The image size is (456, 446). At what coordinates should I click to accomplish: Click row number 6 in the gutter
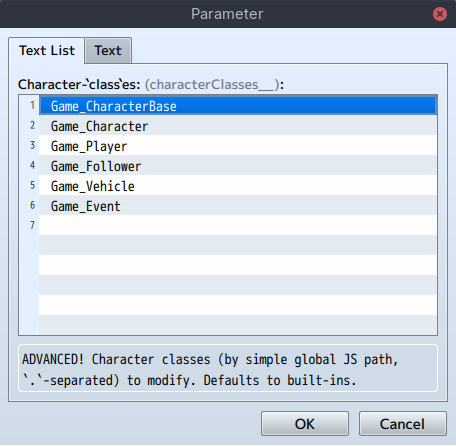[x=32, y=205]
